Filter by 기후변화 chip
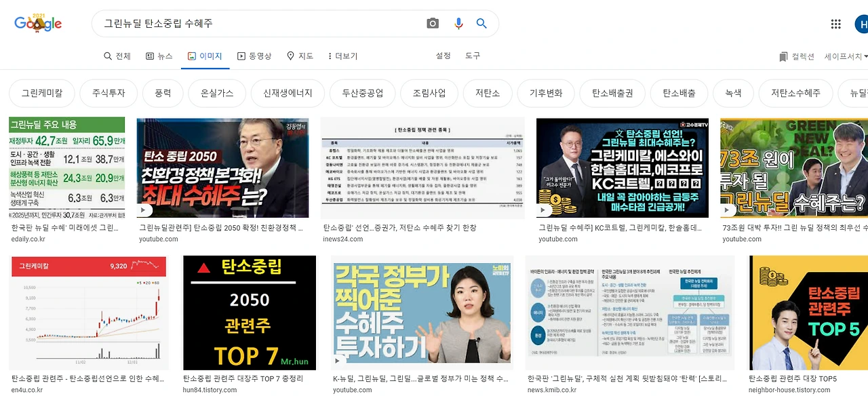 545,93
